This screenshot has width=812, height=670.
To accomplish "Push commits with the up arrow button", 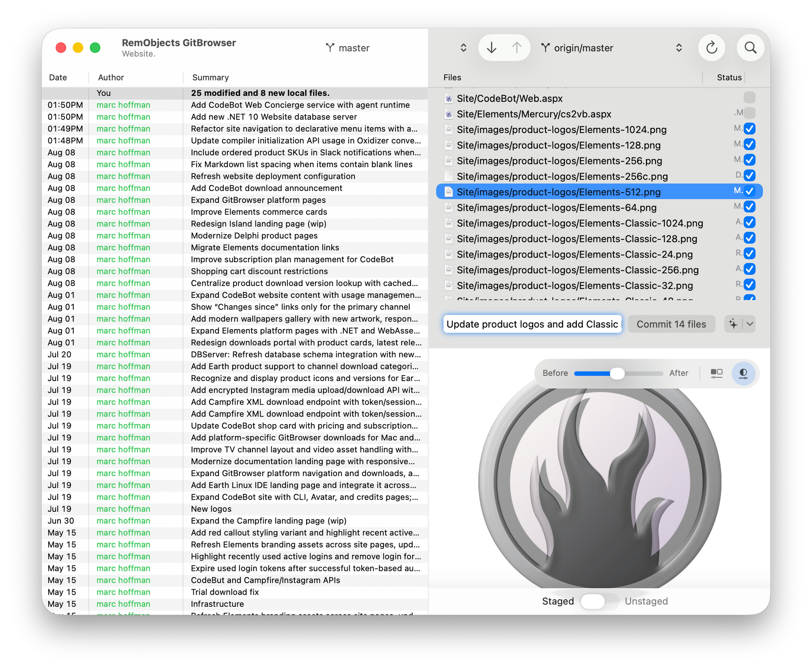I will (516, 48).
